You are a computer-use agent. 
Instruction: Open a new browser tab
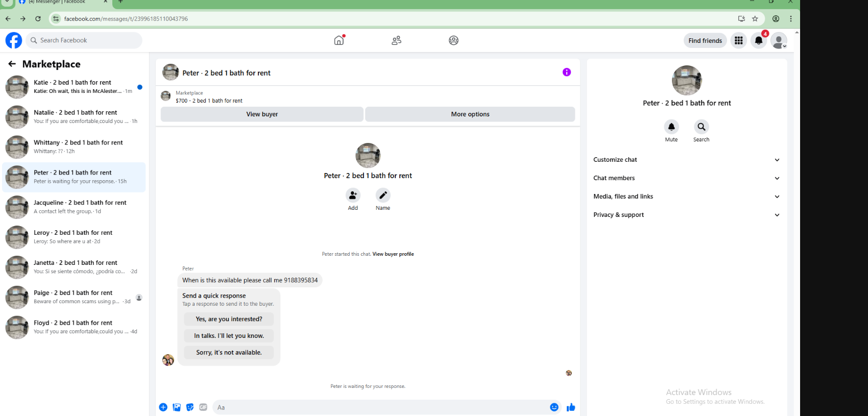tap(120, 2)
